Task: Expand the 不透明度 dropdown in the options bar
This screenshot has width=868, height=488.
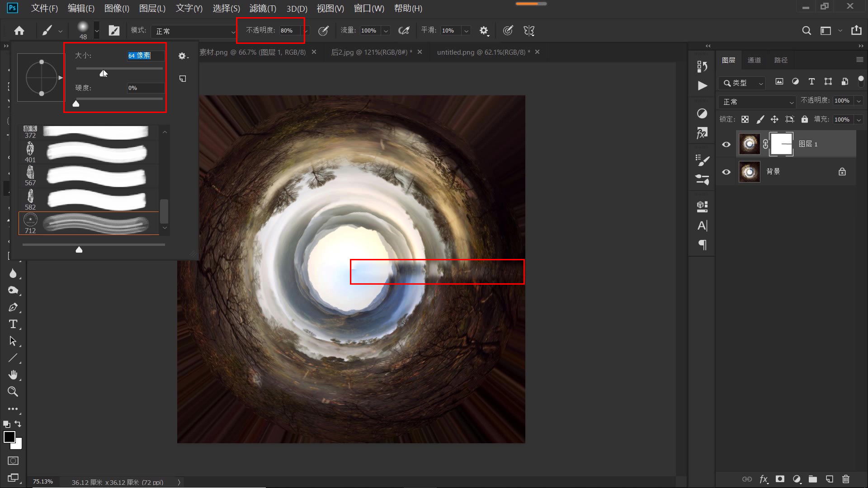Action: (x=306, y=30)
